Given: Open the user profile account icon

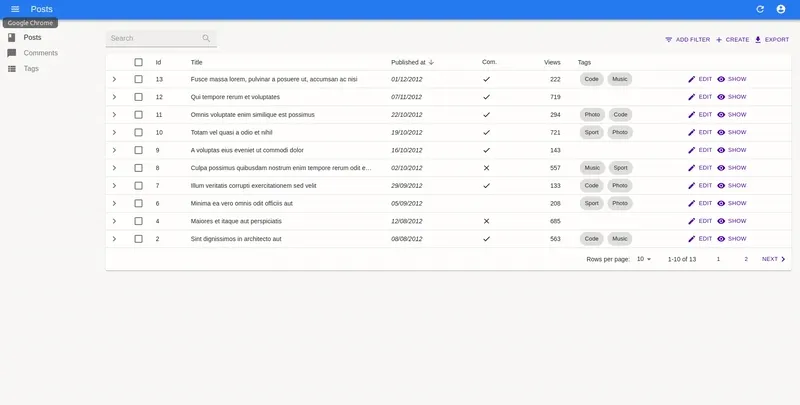Looking at the screenshot, I should pos(781,9).
